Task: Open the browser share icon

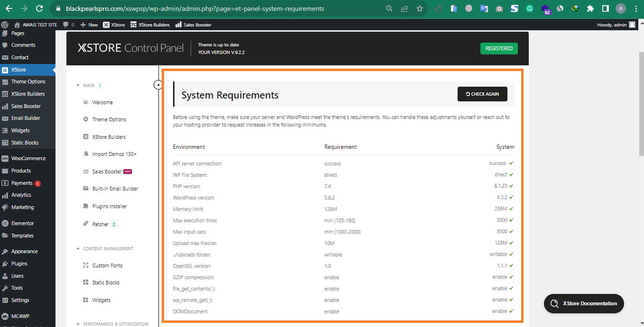Action: click(x=405, y=9)
